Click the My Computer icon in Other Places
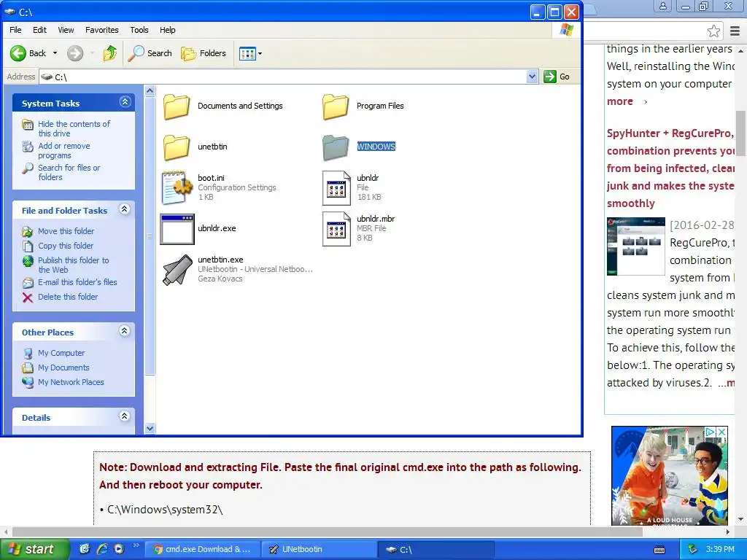 tap(28, 354)
